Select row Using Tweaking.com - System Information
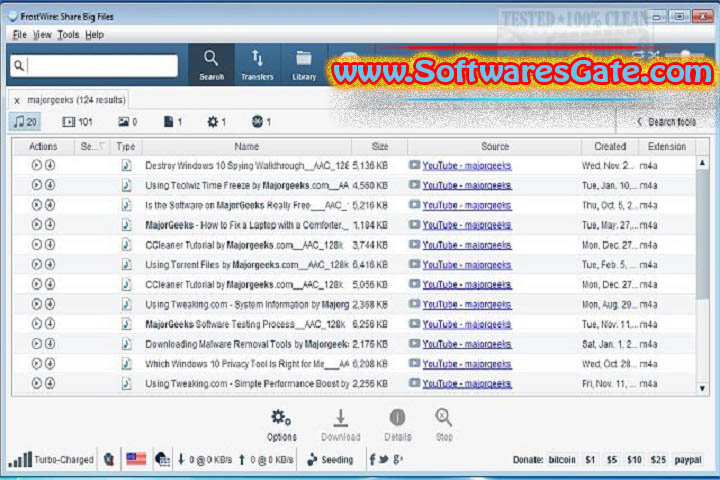 pyautogui.click(x=354, y=305)
